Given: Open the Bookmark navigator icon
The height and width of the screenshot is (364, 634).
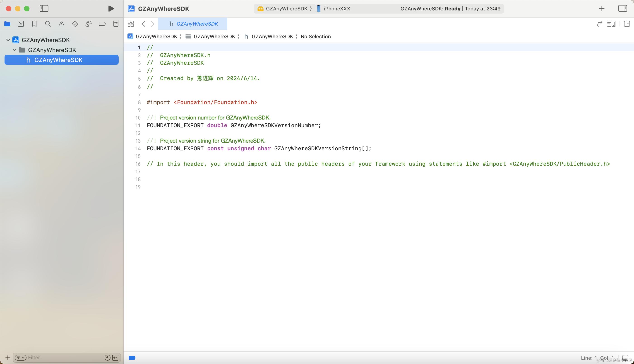Looking at the screenshot, I should tap(34, 24).
